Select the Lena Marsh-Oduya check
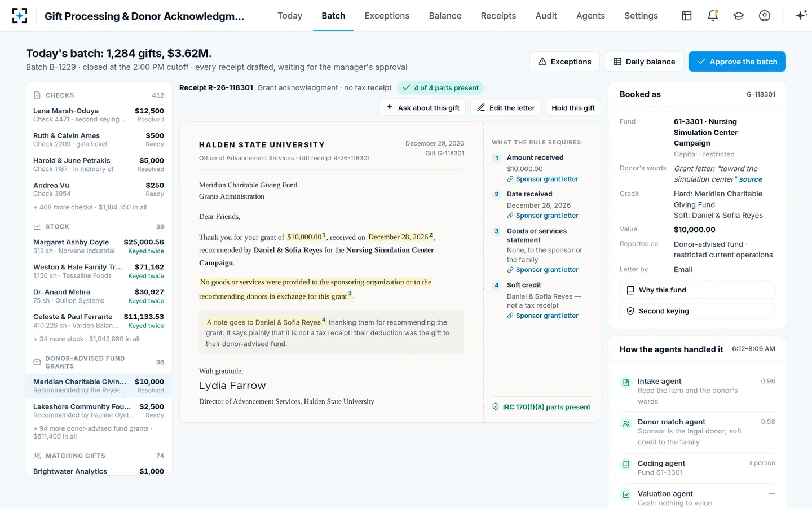812x508 pixels. tap(99, 115)
